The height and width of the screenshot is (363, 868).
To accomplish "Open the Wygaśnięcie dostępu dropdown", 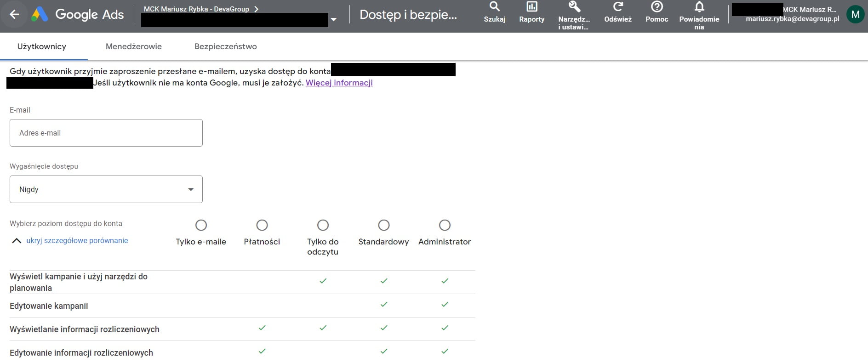I will tap(106, 189).
